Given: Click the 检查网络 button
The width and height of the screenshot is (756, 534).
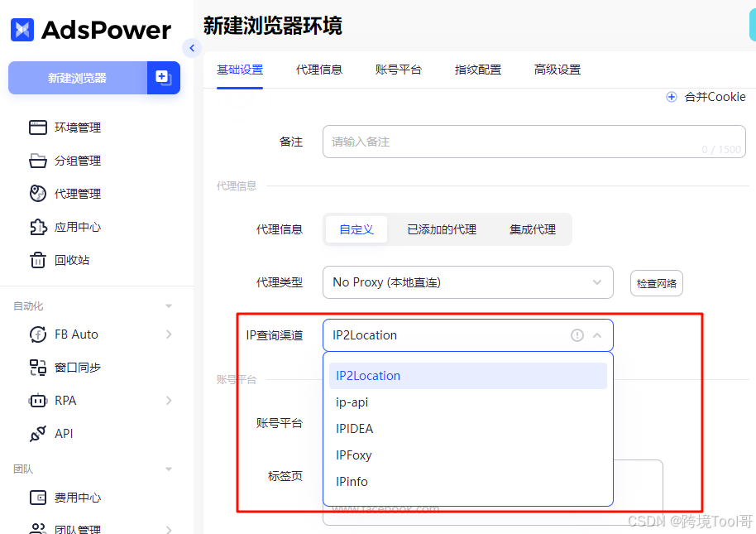Looking at the screenshot, I should (656, 283).
